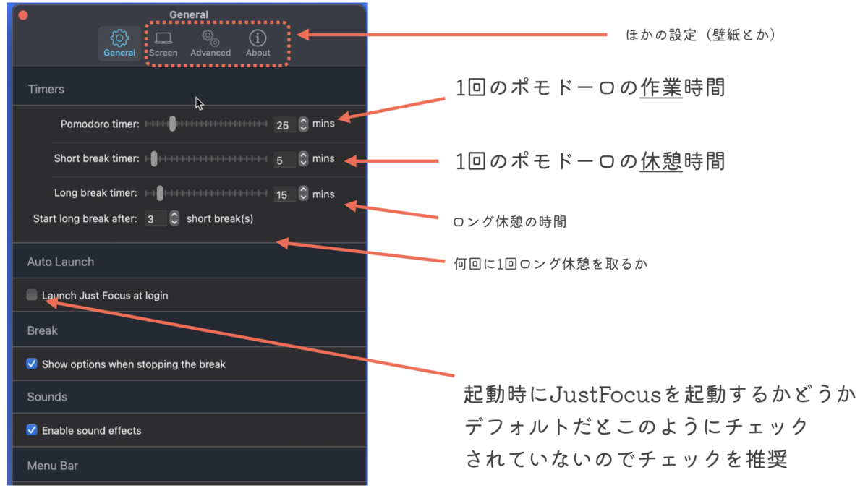Uncheck Show options when stopping the break
The height and width of the screenshot is (488, 868).
[32, 364]
